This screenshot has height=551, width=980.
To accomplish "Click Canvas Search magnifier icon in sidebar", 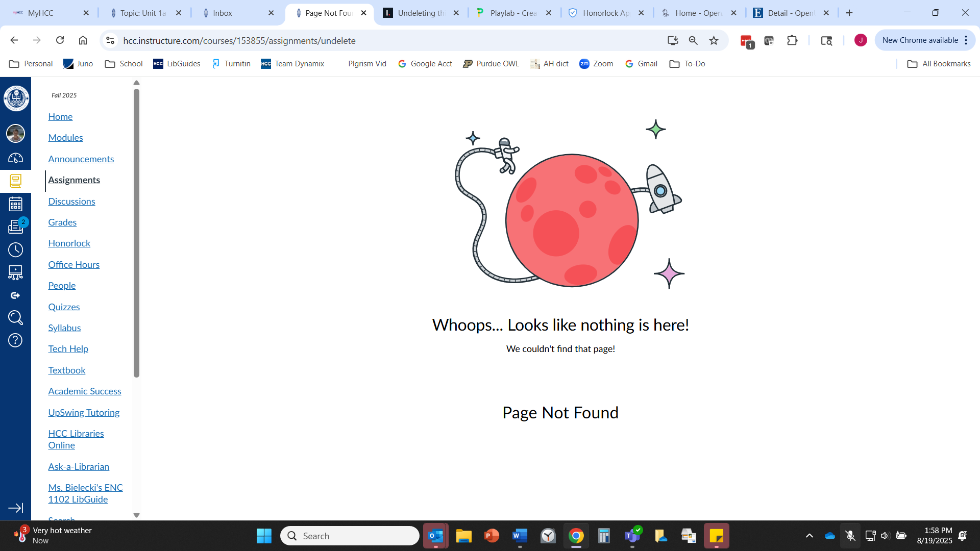I will 15,318.
